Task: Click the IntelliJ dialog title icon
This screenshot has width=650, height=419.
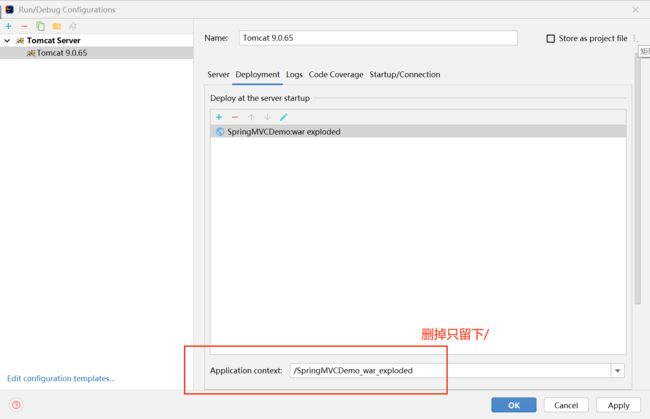Action: 9,9
